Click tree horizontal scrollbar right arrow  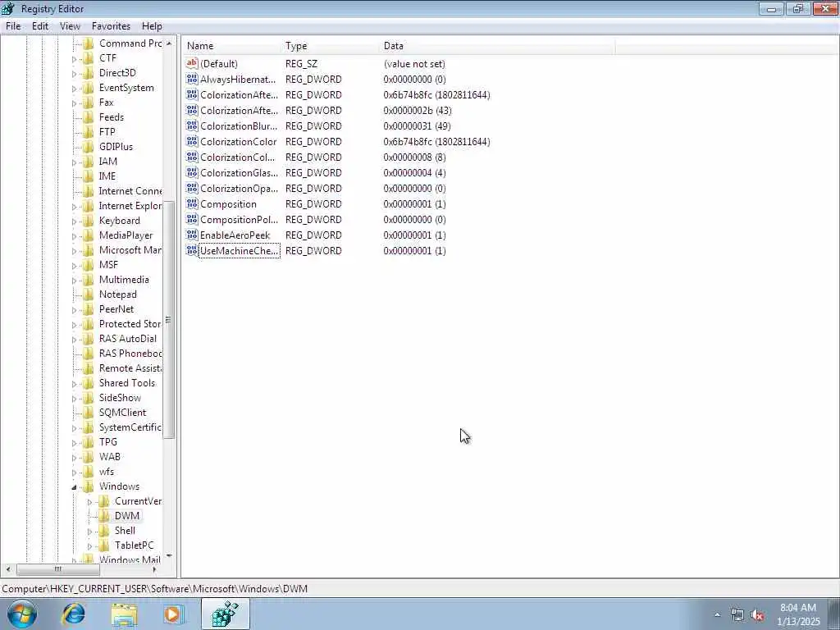click(x=155, y=569)
